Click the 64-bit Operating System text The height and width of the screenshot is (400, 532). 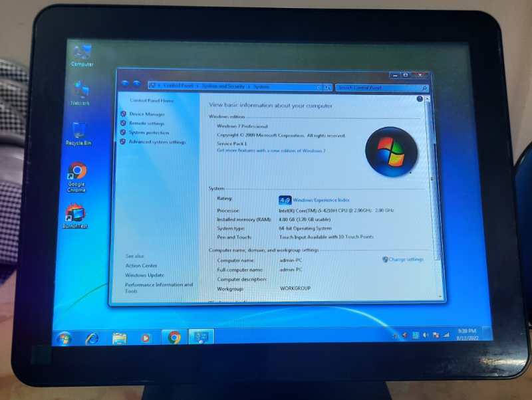[305, 229]
